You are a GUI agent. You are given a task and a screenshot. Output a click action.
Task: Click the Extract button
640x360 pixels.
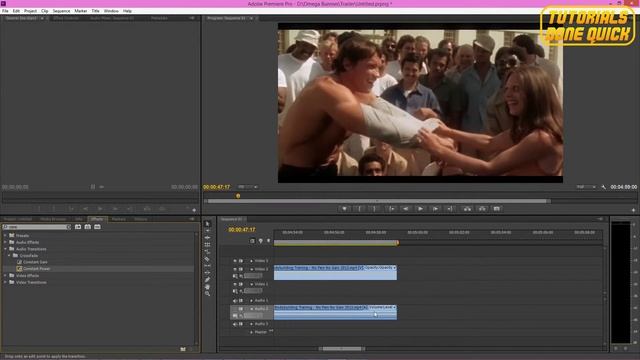coord(482,209)
